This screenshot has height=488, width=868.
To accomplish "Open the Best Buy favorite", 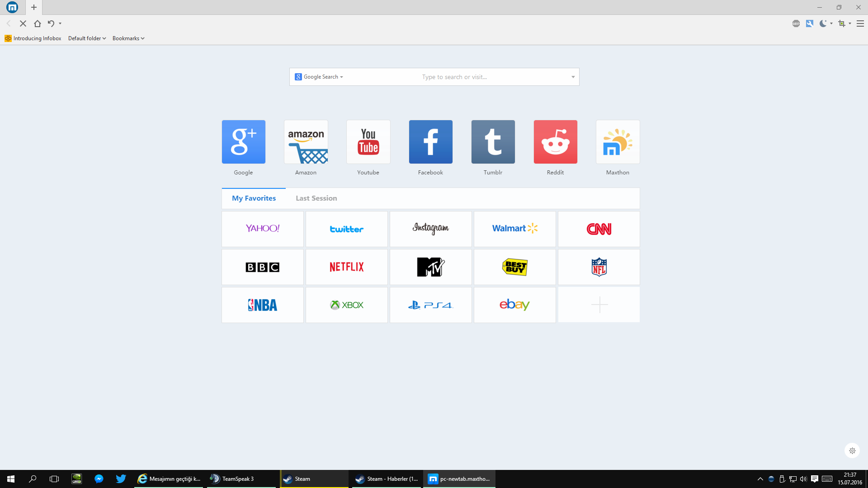I will [515, 267].
